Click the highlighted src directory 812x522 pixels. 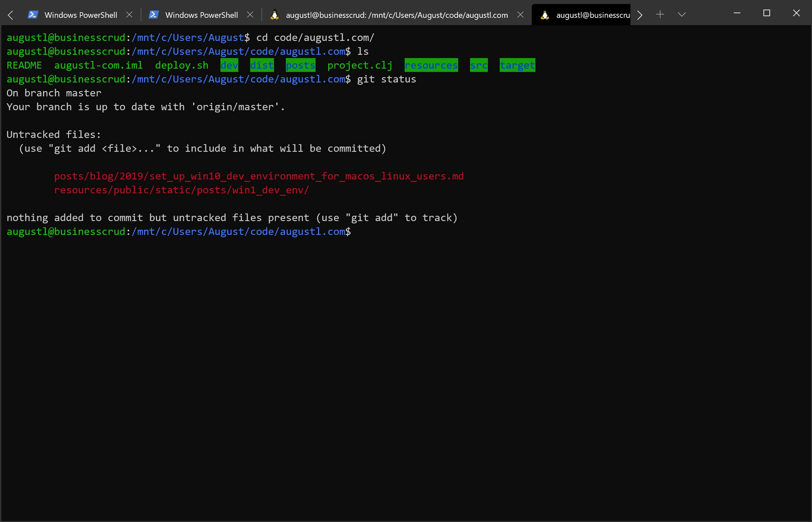pos(479,65)
